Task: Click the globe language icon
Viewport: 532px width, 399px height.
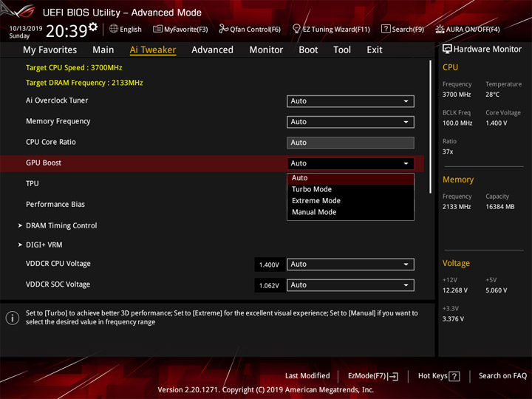Action: (114, 29)
